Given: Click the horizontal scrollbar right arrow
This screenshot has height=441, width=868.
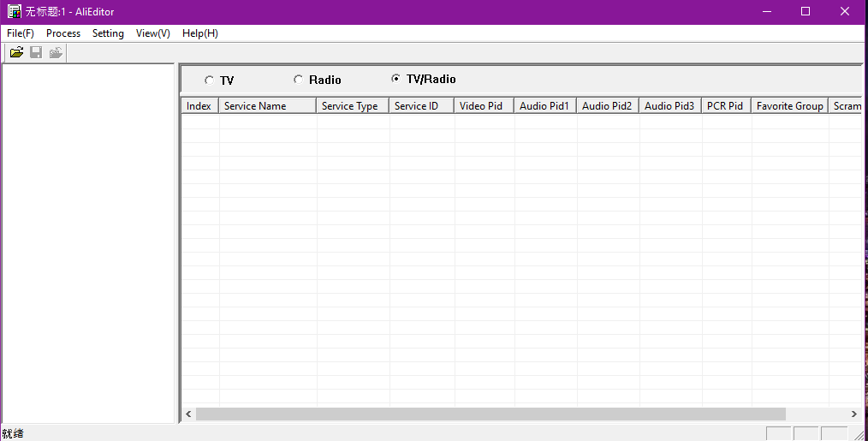Looking at the screenshot, I should coord(853,414).
